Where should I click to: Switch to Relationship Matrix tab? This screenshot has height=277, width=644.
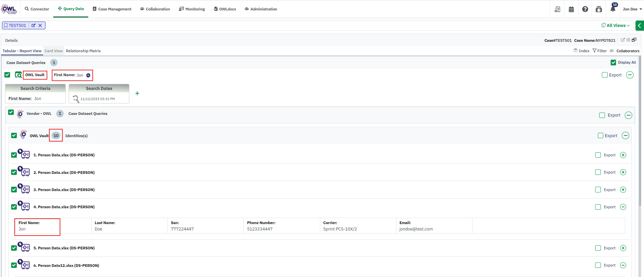[83, 51]
